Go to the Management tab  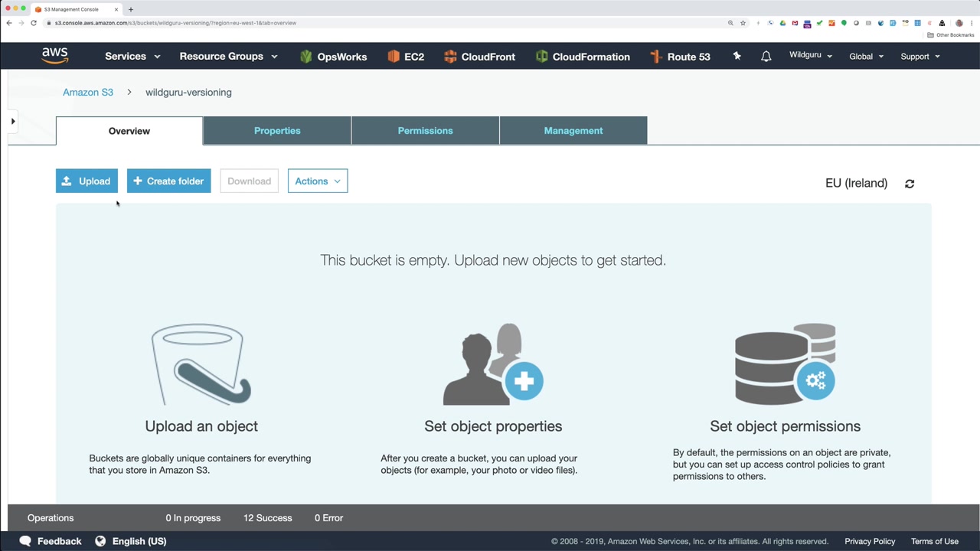pyautogui.click(x=573, y=131)
